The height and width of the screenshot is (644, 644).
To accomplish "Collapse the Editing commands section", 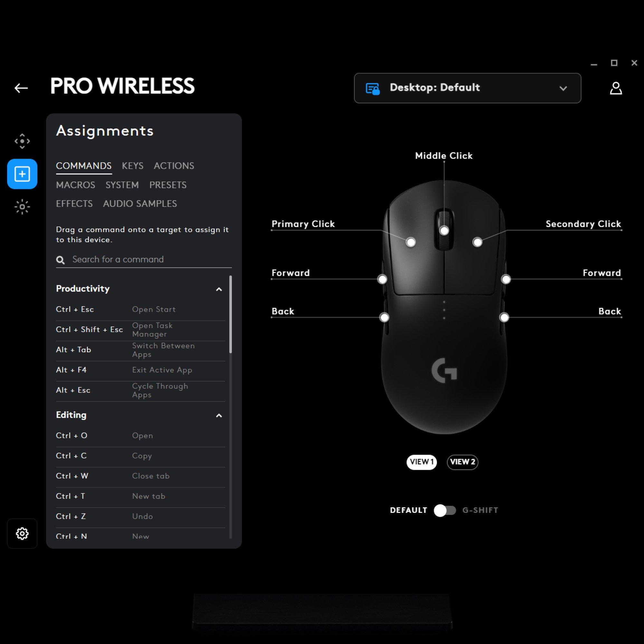I will [218, 415].
